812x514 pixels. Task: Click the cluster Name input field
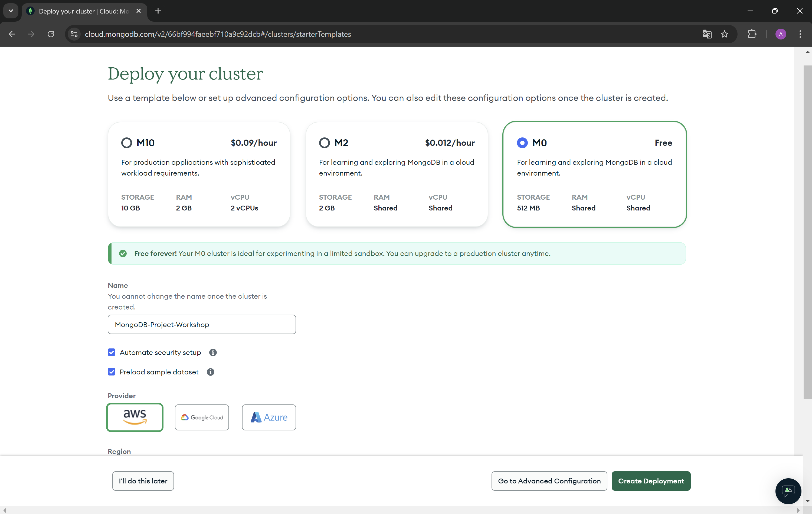[x=202, y=324]
